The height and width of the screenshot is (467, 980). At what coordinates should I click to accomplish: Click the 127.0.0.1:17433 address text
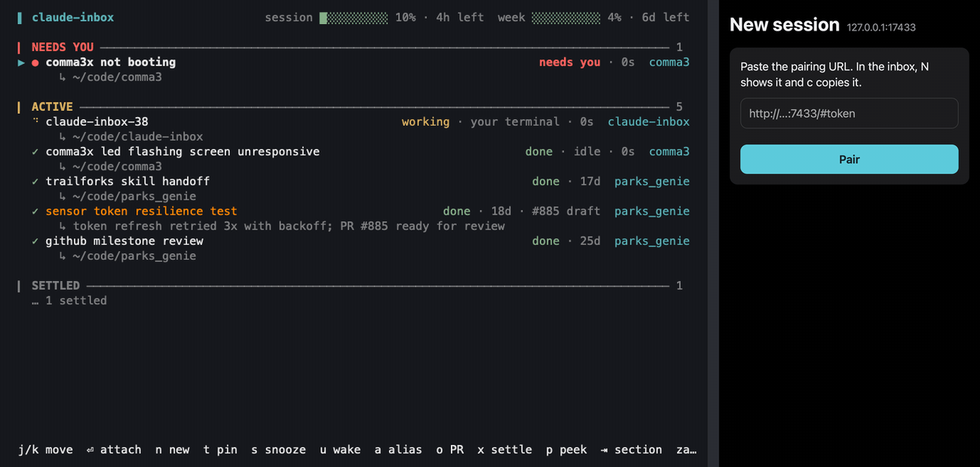click(881, 27)
